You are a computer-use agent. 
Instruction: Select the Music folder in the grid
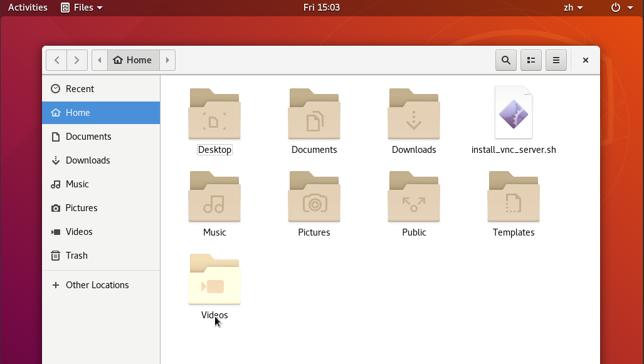click(x=214, y=197)
